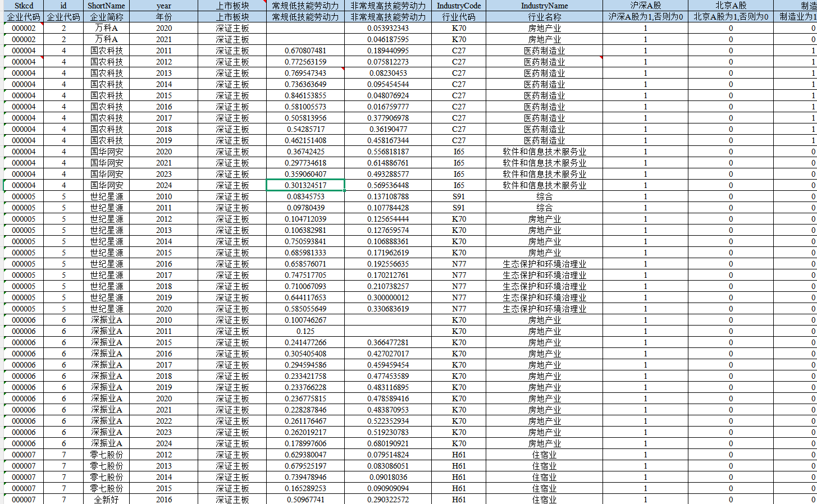Select I65 code in 国华网安 2021 row
The image size is (817, 504).
point(459,163)
